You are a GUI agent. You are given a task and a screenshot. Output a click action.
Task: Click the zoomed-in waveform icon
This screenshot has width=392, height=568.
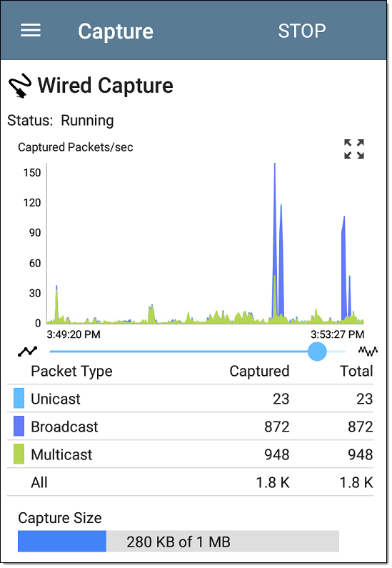coord(368,351)
